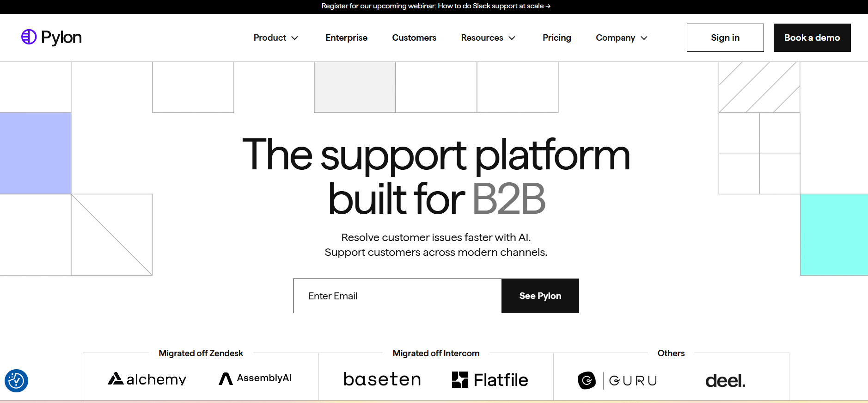
Task: Open the Slack support webinar link
Action: (494, 6)
